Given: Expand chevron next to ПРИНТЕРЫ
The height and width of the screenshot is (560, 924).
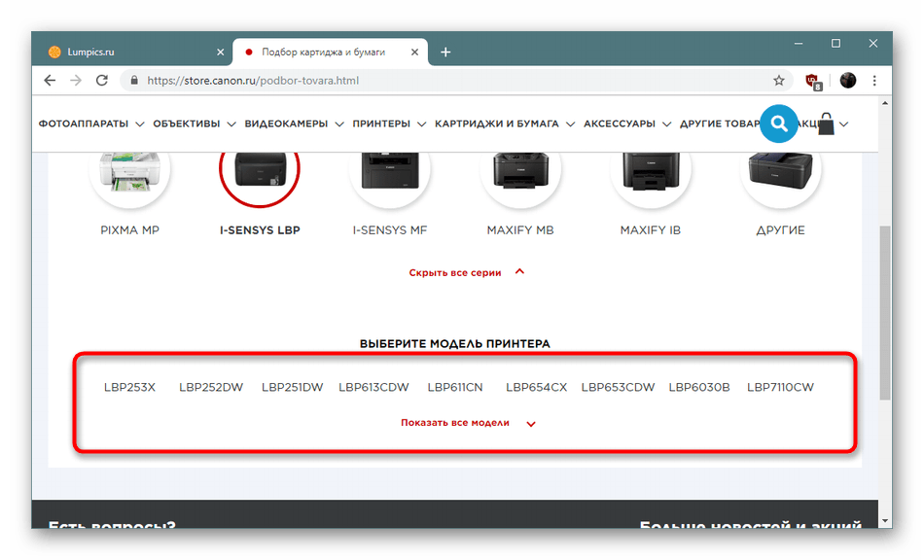Looking at the screenshot, I should click(421, 124).
